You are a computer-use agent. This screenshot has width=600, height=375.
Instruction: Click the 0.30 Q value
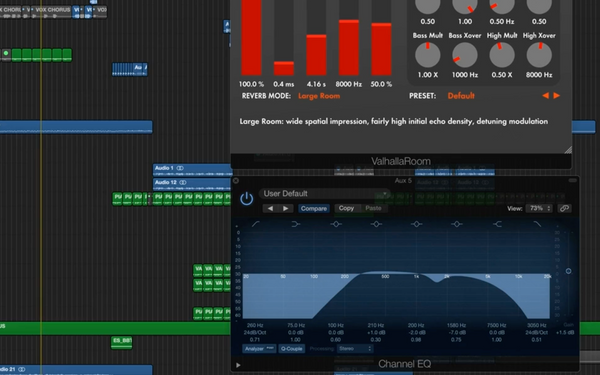376,339
